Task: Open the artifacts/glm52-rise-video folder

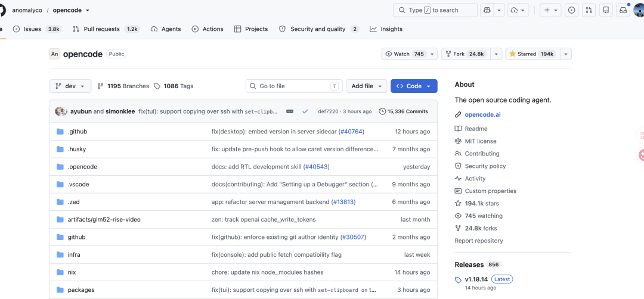Action: (x=104, y=219)
